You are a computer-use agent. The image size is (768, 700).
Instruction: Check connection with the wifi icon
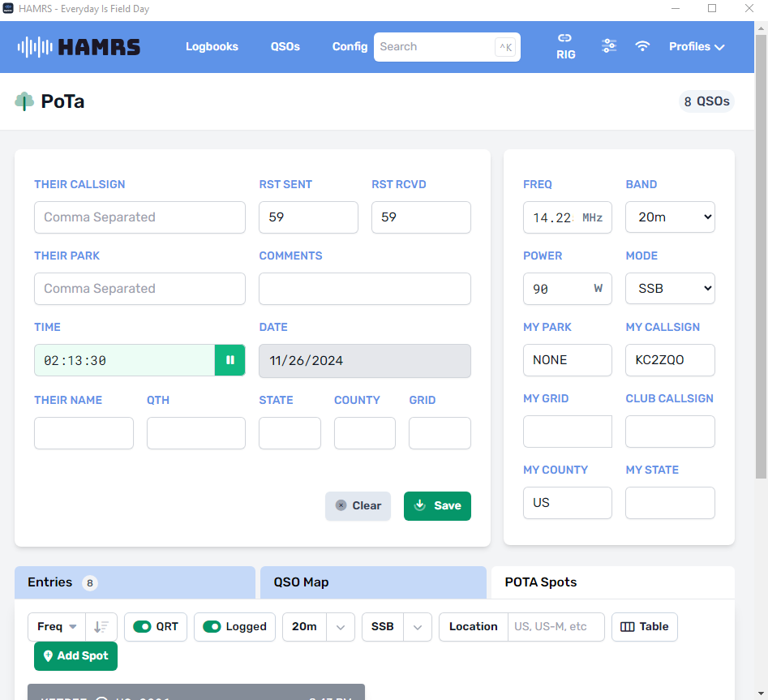pyautogui.click(x=642, y=46)
